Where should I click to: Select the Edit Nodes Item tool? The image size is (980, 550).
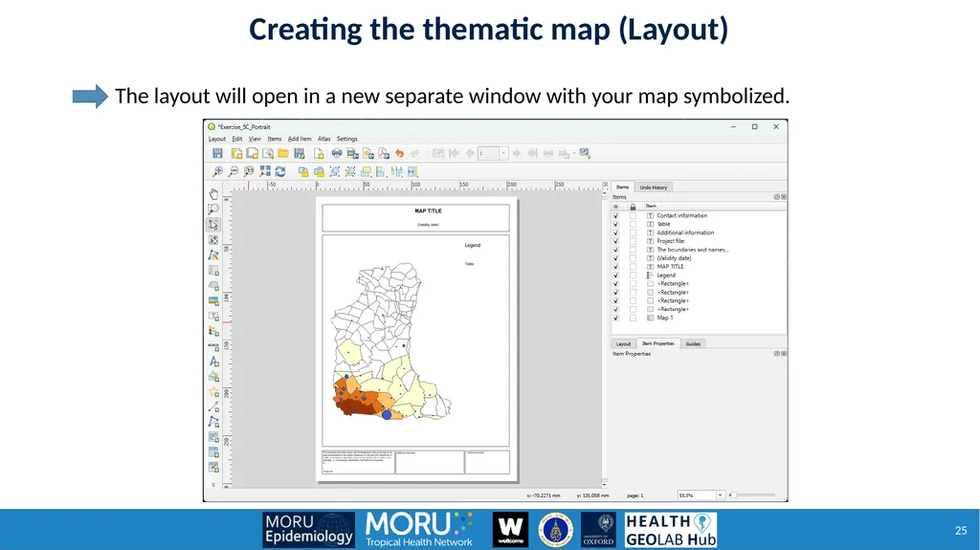[x=213, y=255]
